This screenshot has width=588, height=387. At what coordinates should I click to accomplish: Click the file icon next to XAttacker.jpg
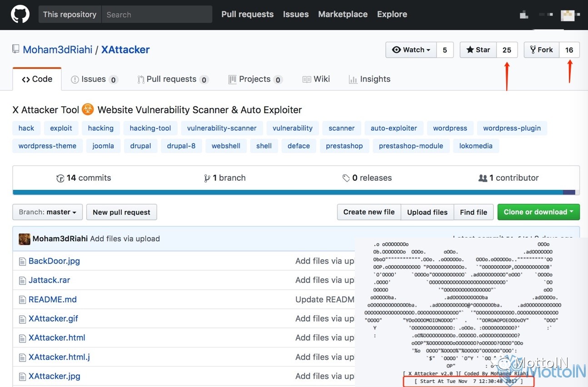click(x=22, y=377)
